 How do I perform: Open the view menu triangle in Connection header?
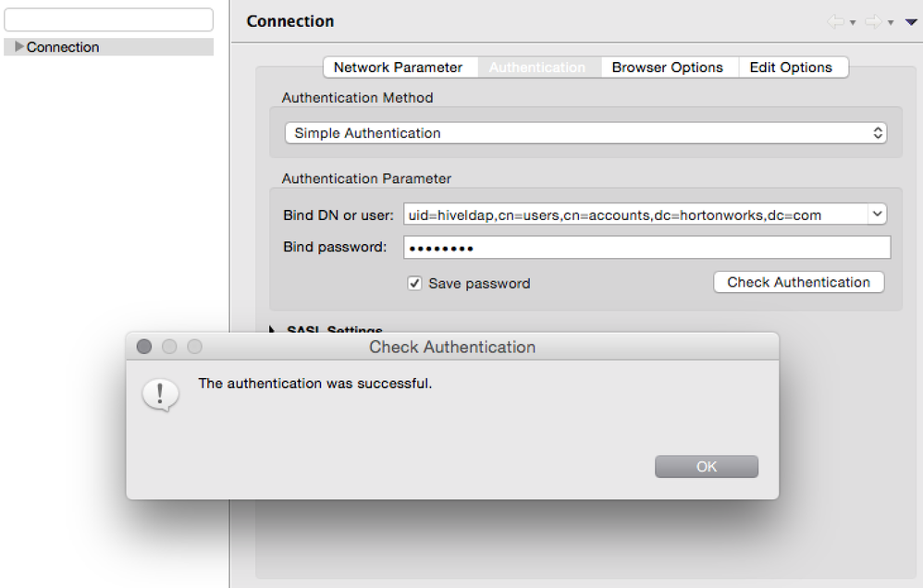pos(911,22)
